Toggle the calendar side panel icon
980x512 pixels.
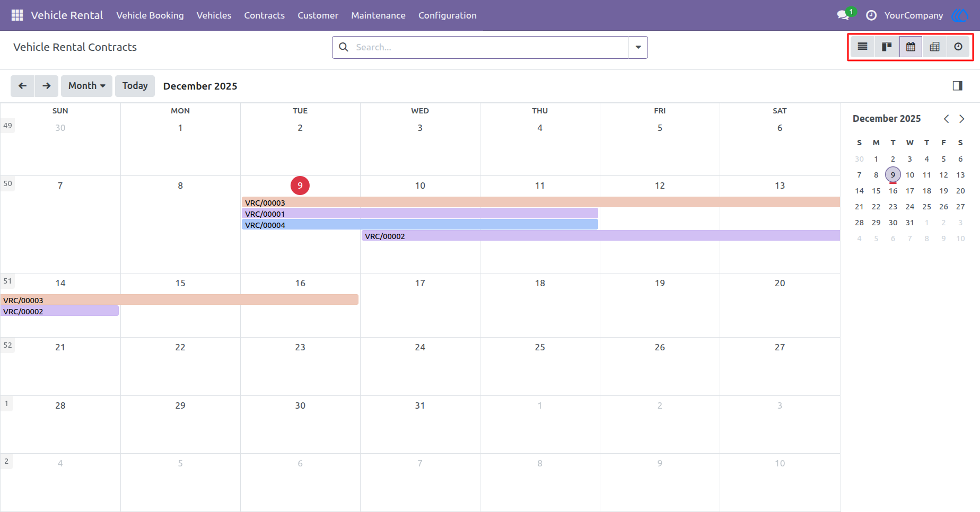coord(957,86)
